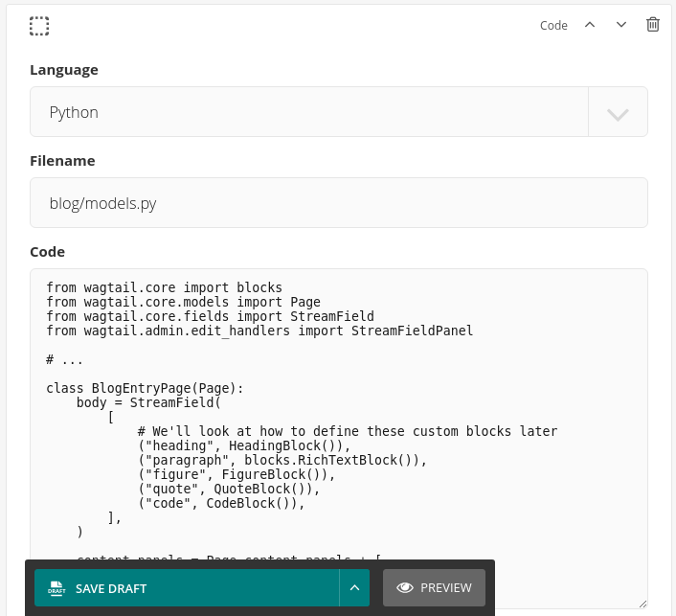
Task: Click line importing StreamFieldPanel
Action: pos(259,331)
